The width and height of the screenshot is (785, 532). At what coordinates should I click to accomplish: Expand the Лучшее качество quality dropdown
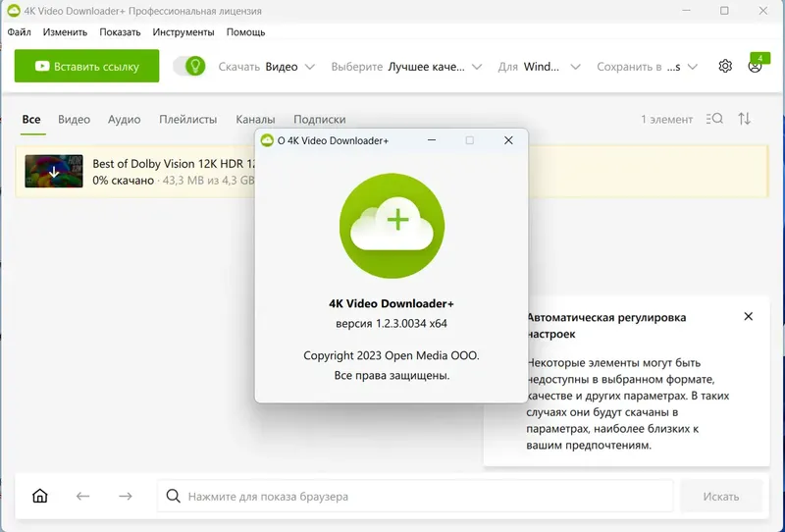point(406,67)
